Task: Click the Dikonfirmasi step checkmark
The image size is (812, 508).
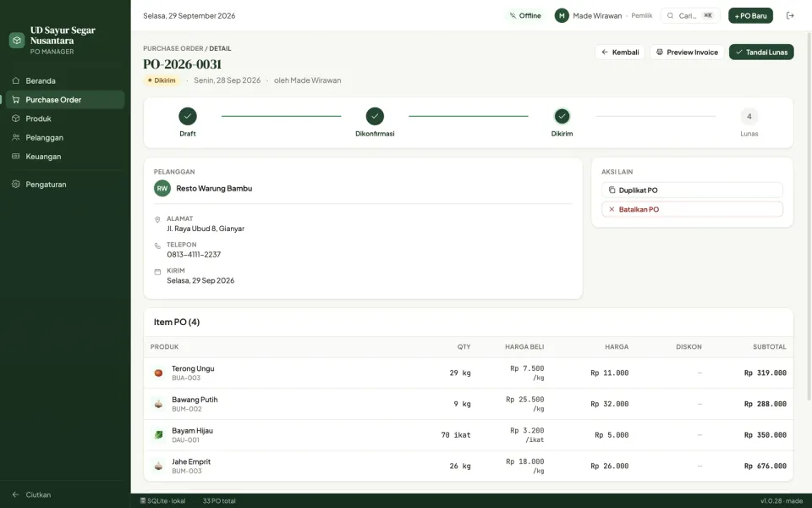Action: [x=375, y=116]
